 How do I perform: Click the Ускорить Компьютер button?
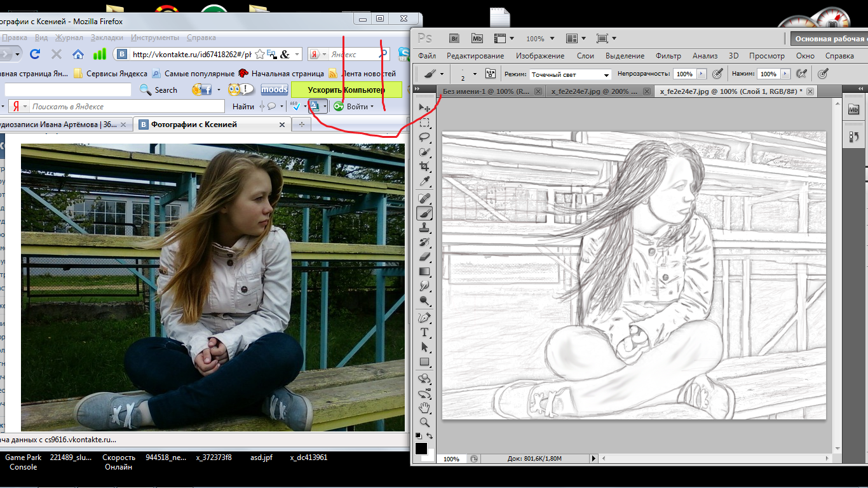(346, 90)
